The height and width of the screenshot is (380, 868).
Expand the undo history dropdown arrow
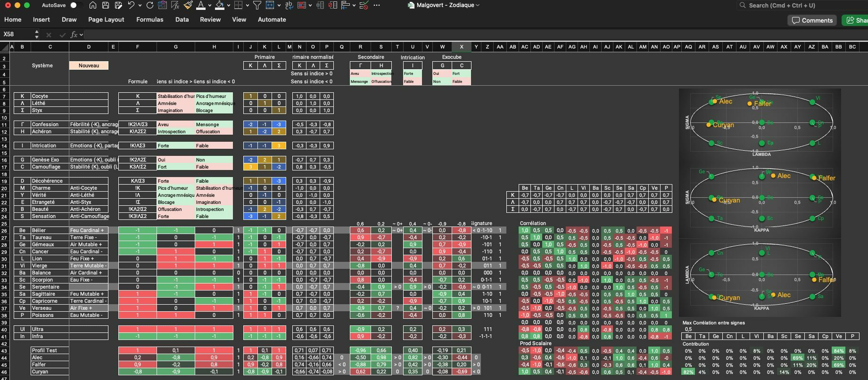(140, 6)
